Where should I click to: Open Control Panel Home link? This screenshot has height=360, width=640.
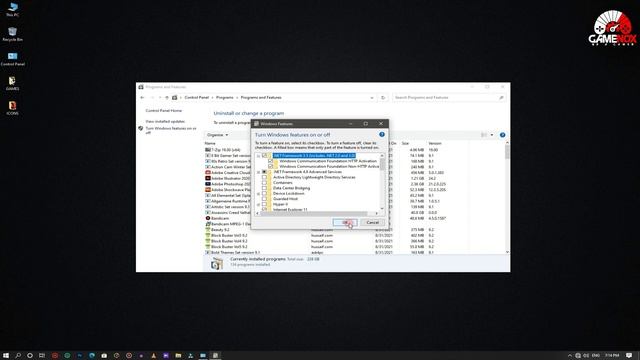click(x=164, y=111)
